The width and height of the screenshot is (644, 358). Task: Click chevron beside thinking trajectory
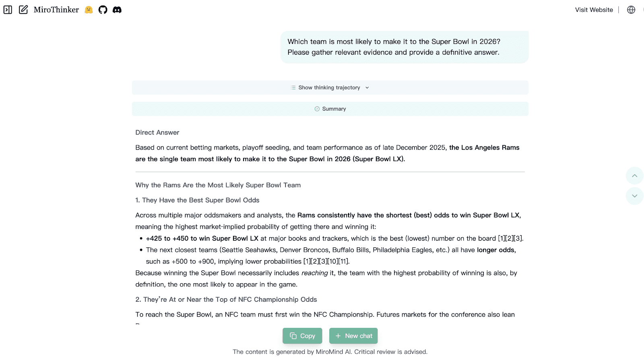[x=367, y=88]
